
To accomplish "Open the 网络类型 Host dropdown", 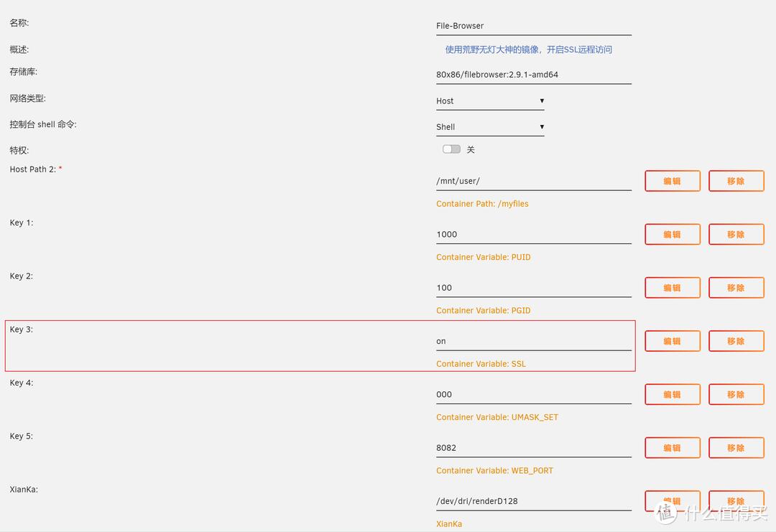I will (490, 101).
